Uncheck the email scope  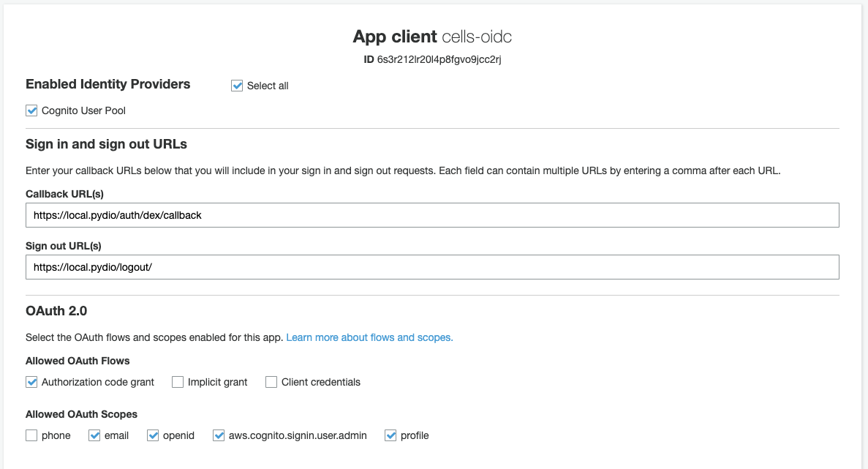tap(94, 436)
